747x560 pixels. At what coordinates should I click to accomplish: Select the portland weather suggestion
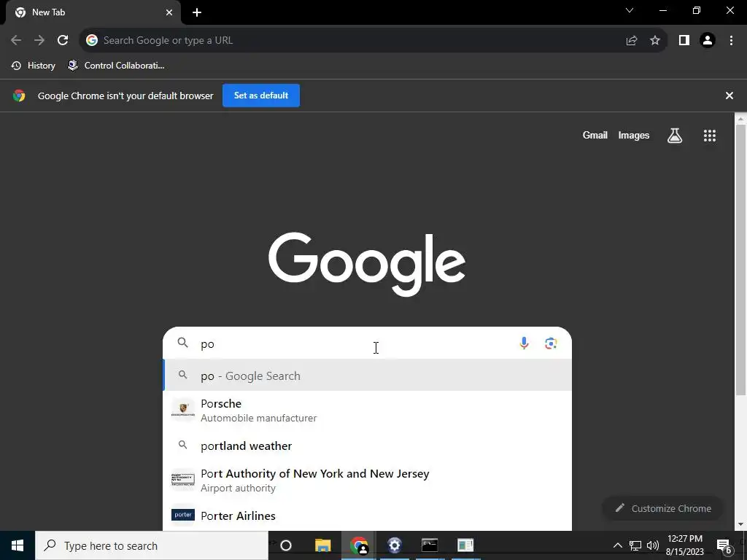click(367, 446)
